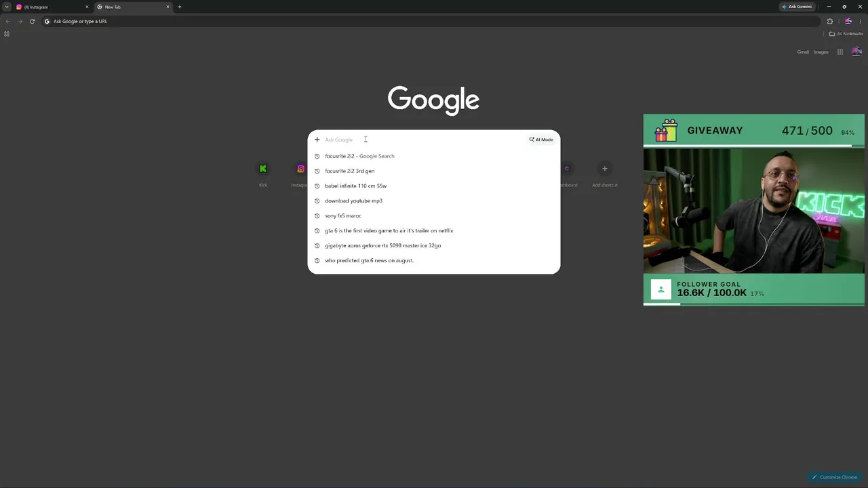This screenshot has height=488, width=868.
Task: Go back with the back arrow
Action: [7, 21]
